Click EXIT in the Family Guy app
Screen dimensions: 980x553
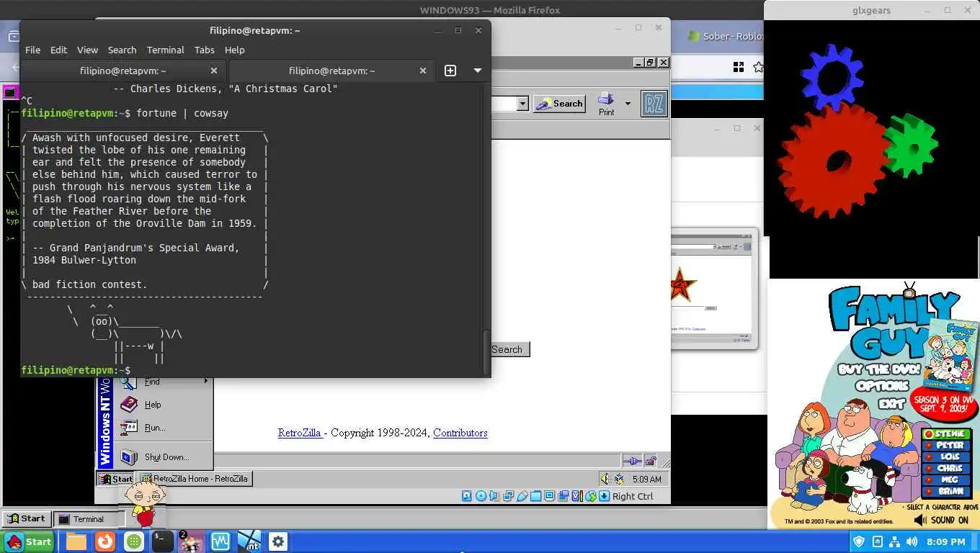click(892, 403)
